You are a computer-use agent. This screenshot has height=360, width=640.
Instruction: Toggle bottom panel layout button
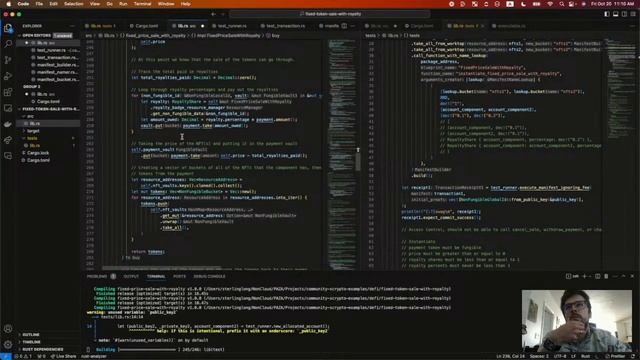(x=616, y=14)
